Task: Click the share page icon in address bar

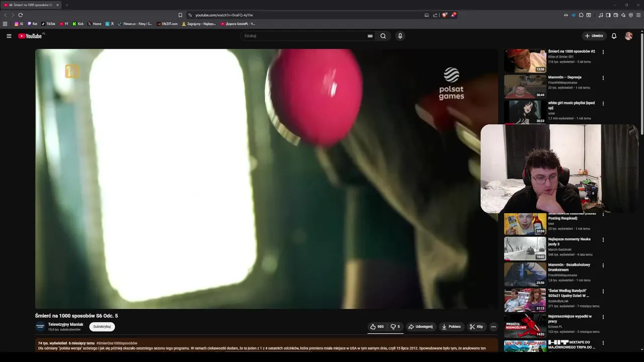Action: [435, 15]
